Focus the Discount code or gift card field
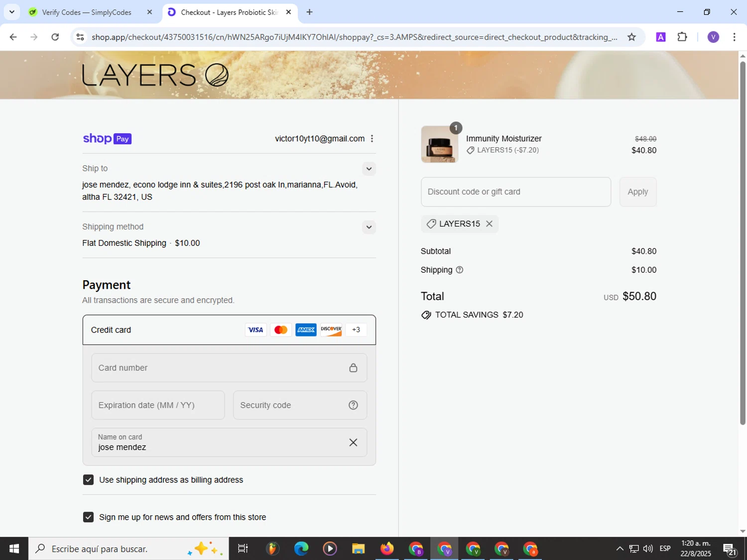Viewport: 747px width, 560px height. point(516,192)
